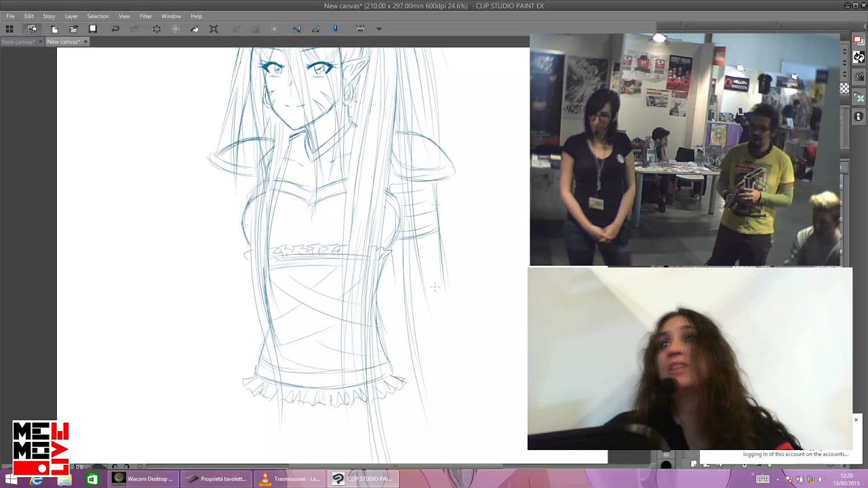
Task: Click the Clear dotted-circle icon
Action: pyautogui.click(x=157, y=29)
